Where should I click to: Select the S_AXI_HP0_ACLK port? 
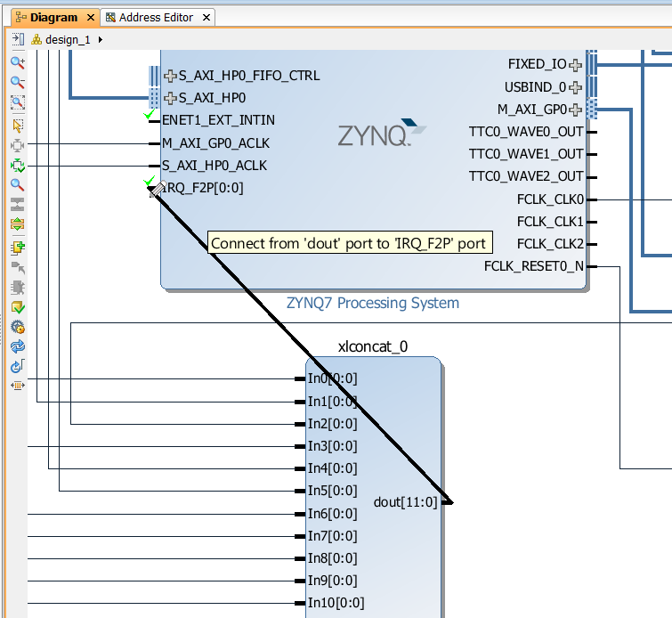click(215, 166)
